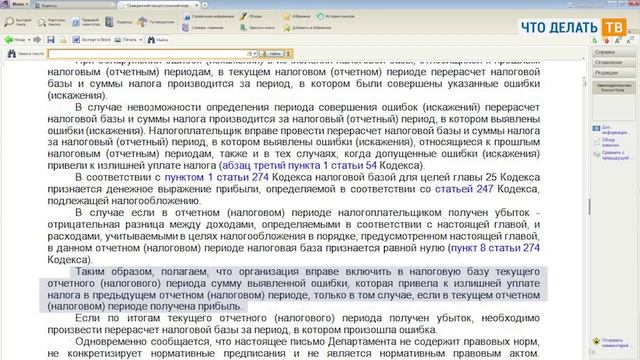640x360 pixels.
Task: Open a new tab with the plus button
Action: (x=204, y=5)
